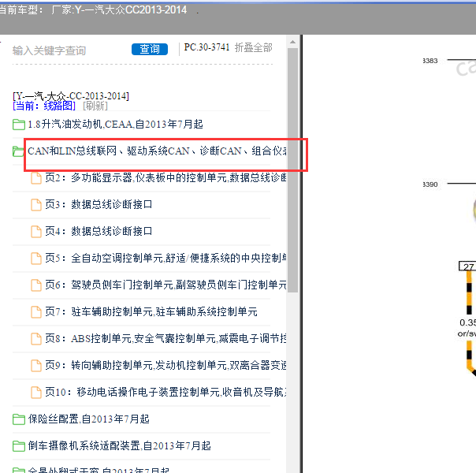Open 页9：转向辅助控制单元,发动机控制单元

[x=165, y=365]
